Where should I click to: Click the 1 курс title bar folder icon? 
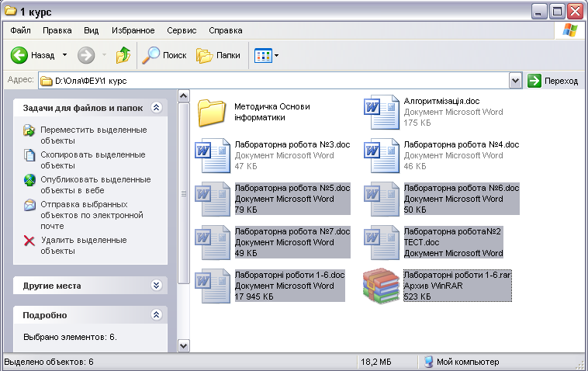pyautogui.click(x=11, y=11)
